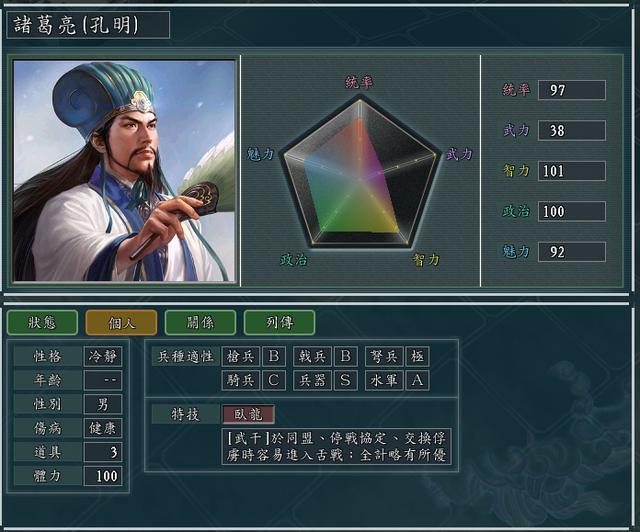Screen dimensions: 640x532
Task: Click the 性格 value 冷靜
Action: pyautogui.click(x=103, y=356)
